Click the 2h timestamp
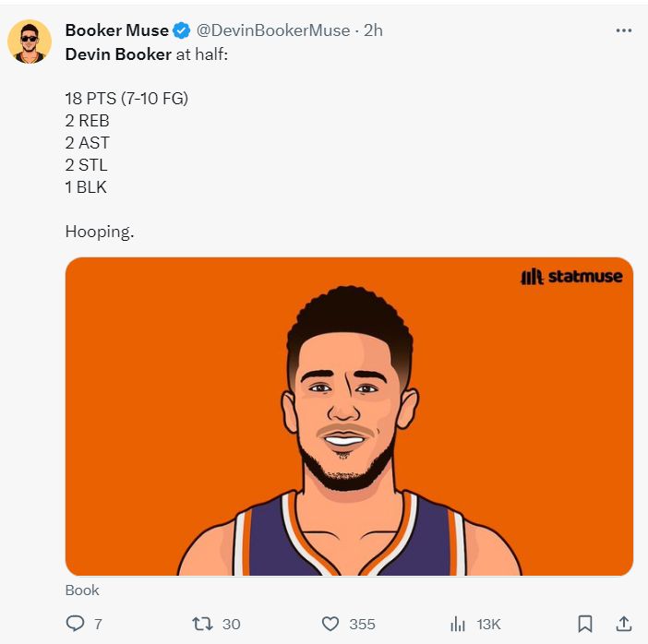The width and height of the screenshot is (648, 644). (373, 30)
